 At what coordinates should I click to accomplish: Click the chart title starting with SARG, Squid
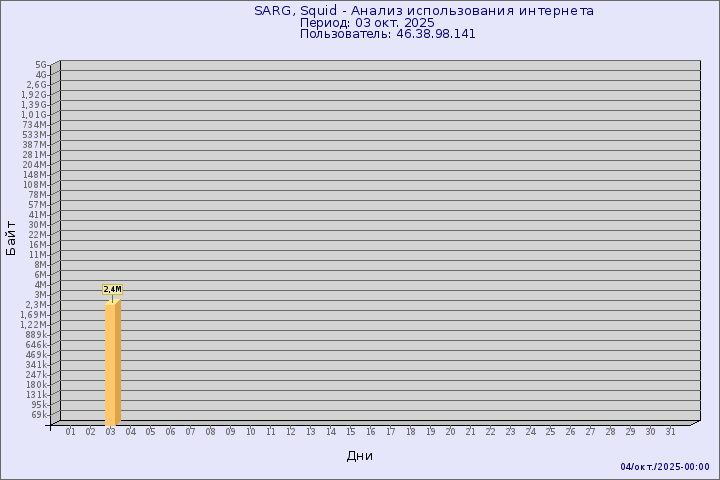tap(423, 11)
